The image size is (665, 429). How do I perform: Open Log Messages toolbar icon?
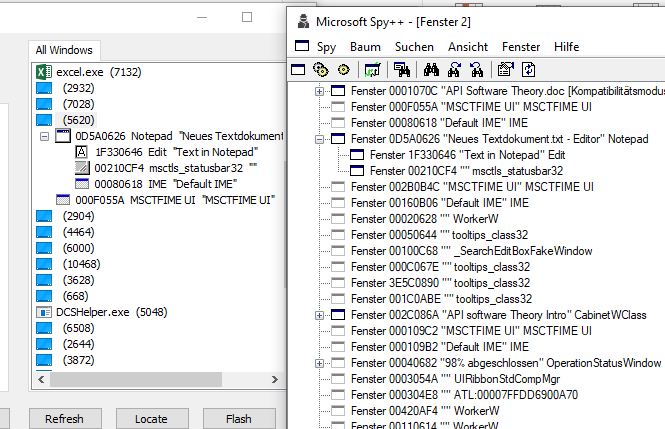click(x=372, y=70)
